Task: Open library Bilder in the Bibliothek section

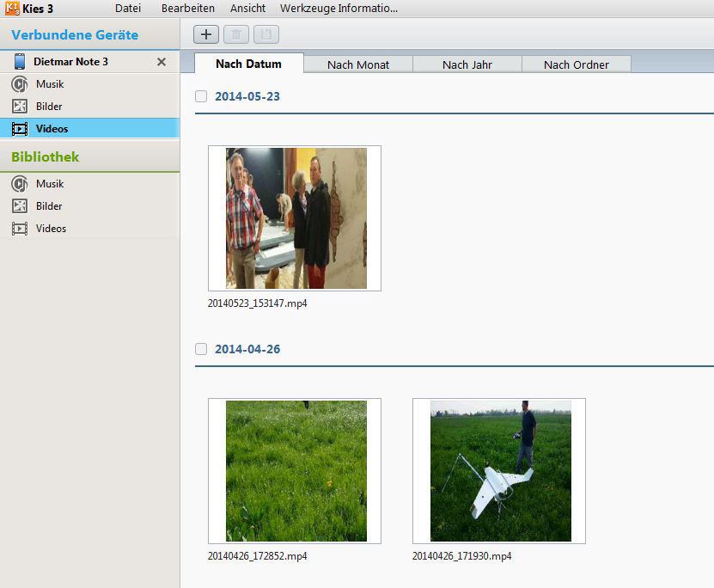Action: pyautogui.click(x=49, y=206)
